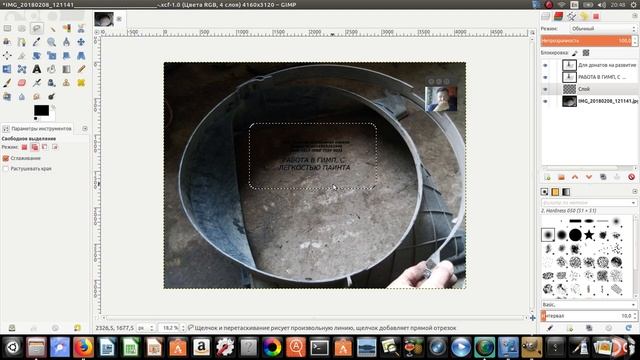The width and height of the screenshot is (640, 360).
Task: Select the Rotate tool
Action: pyautogui.click(x=37, y=56)
